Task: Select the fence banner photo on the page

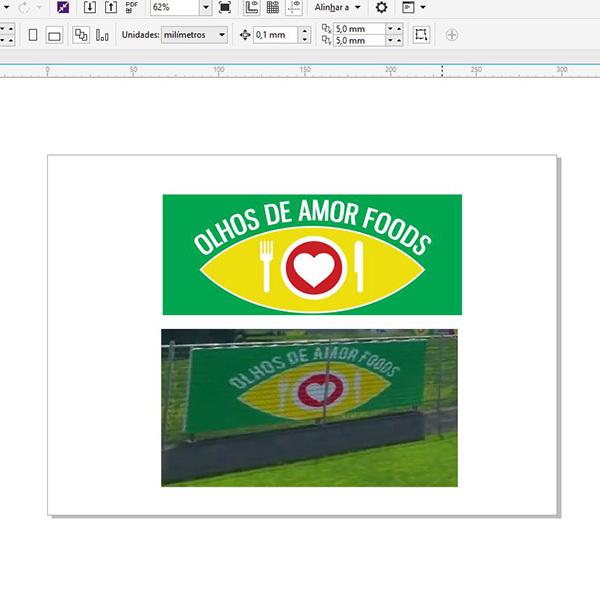Action: coord(309,408)
